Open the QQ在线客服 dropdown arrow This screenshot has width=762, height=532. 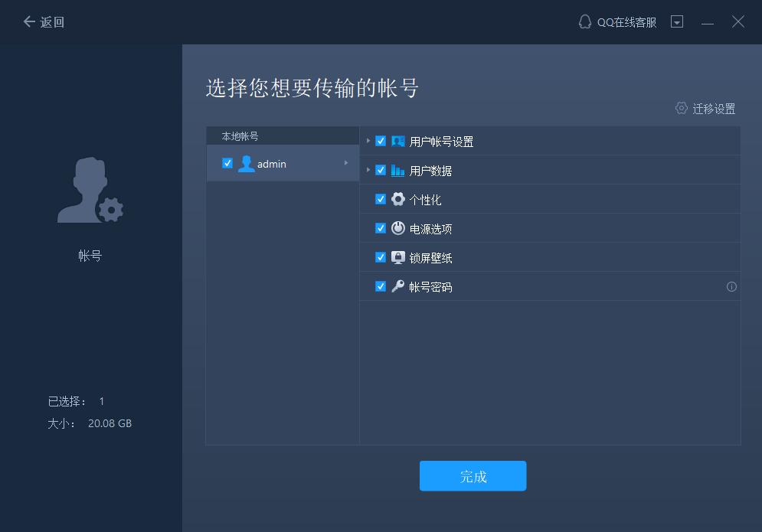click(x=677, y=21)
